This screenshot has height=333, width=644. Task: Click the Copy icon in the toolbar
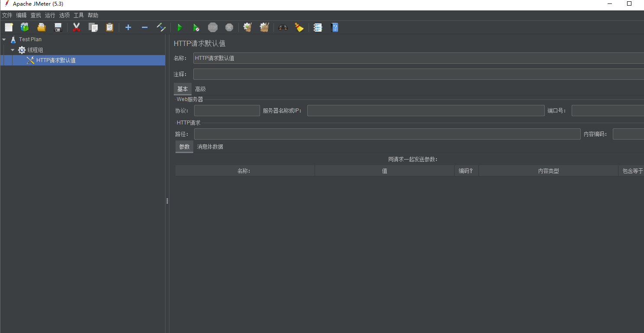pos(93,27)
